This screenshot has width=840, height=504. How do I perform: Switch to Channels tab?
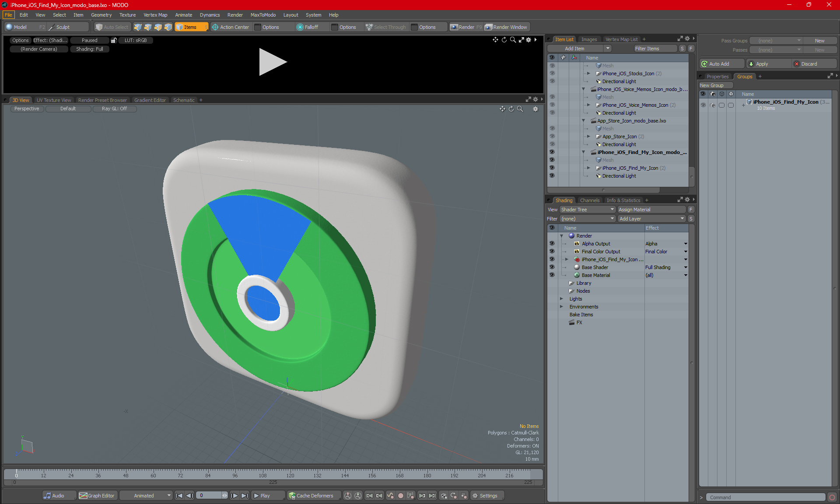click(x=590, y=200)
